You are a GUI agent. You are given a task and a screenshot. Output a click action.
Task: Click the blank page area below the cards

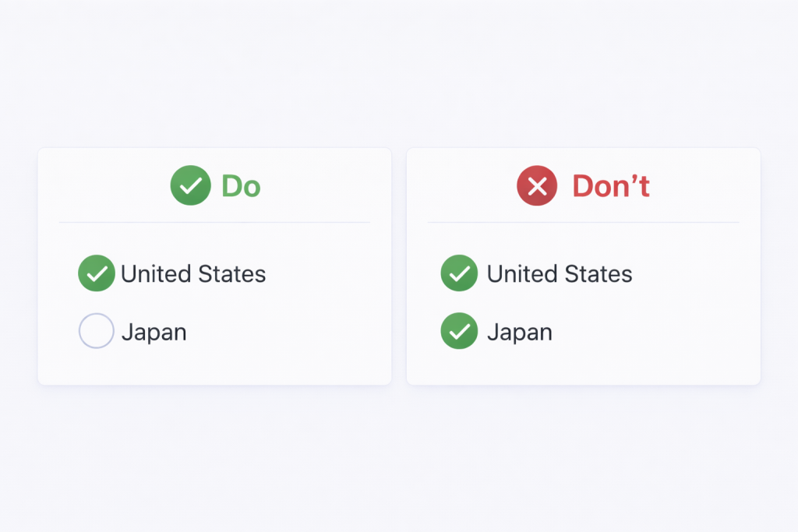click(x=399, y=460)
